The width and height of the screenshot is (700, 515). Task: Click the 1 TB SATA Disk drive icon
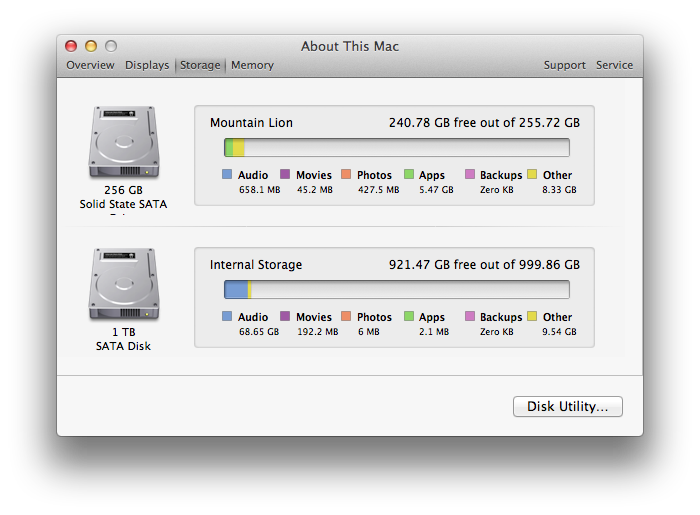124,284
